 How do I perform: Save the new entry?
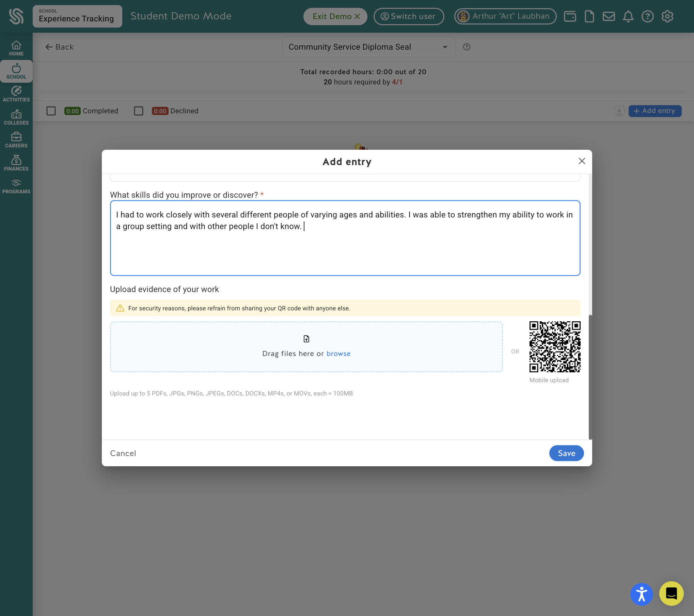pyautogui.click(x=566, y=453)
